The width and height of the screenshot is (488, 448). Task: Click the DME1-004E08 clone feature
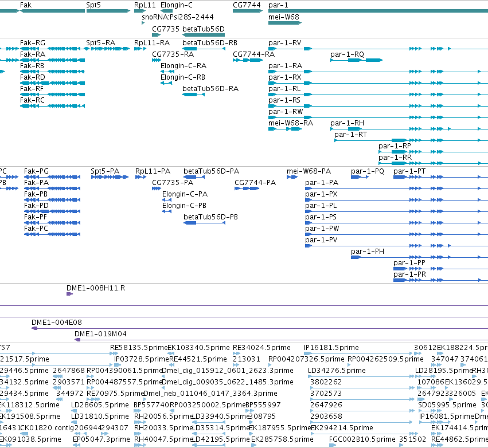coord(260,328)
